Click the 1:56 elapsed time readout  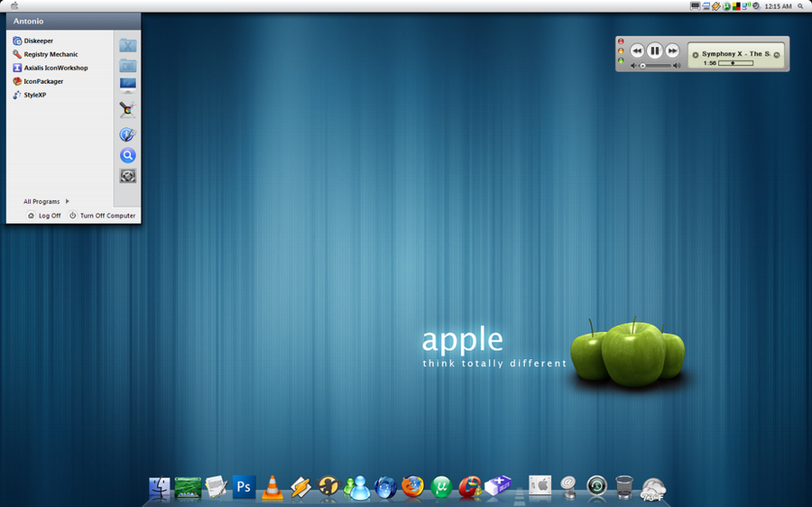point(709,63)
